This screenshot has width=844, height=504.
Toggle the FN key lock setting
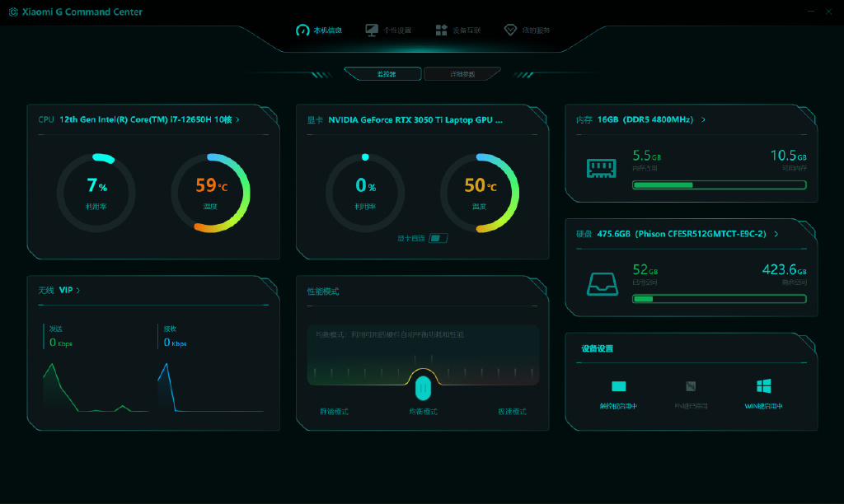pos(691,386)
